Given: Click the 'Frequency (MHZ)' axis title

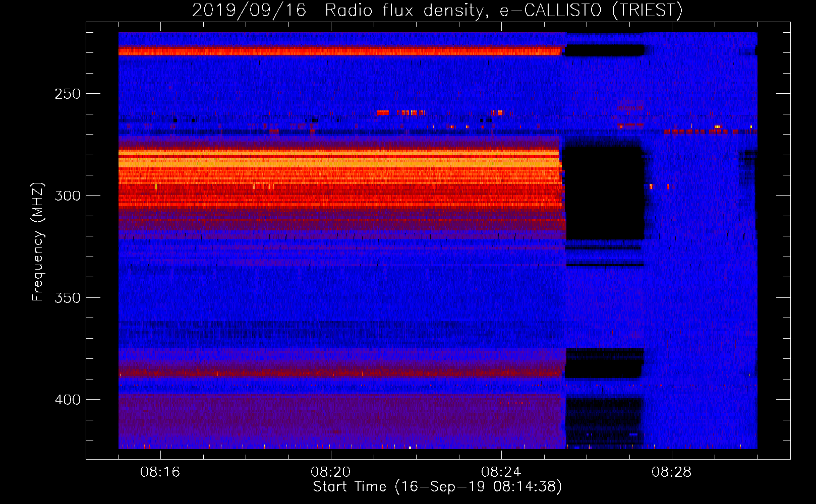Looking at the screenshot, I should [38, 242].
